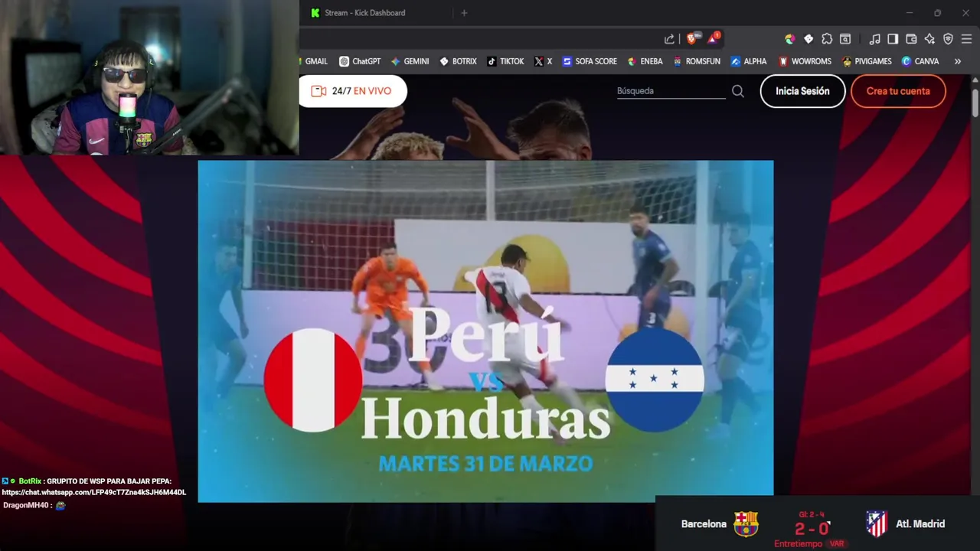Screen dimensions: 980x551
Task: Click the Barcelona crest in score overlay
Action: click(746, 524)
